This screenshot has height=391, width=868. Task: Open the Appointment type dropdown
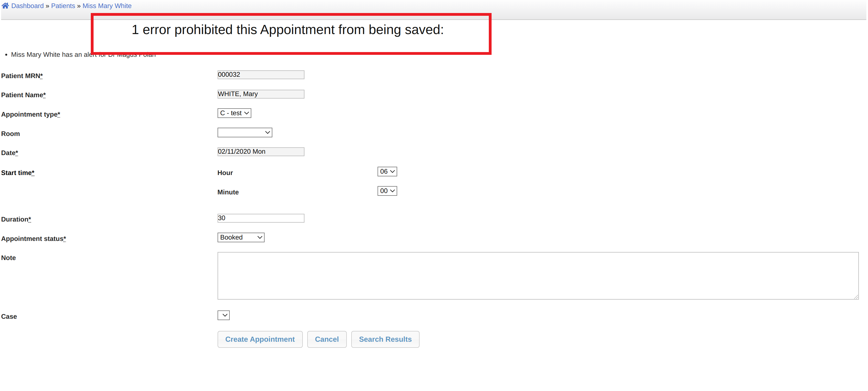pyautogui.click(x=234, y=113)
